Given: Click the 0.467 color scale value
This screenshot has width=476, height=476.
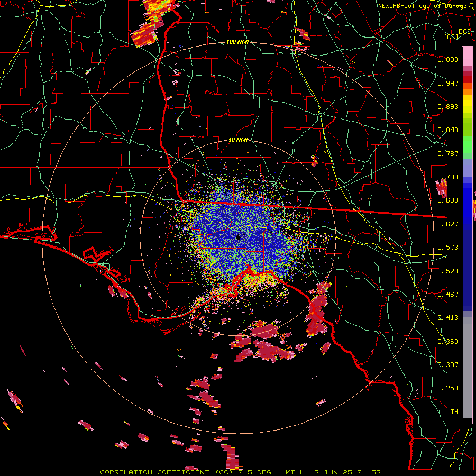Looking at the screenshot, I should [x=448, y=295].
